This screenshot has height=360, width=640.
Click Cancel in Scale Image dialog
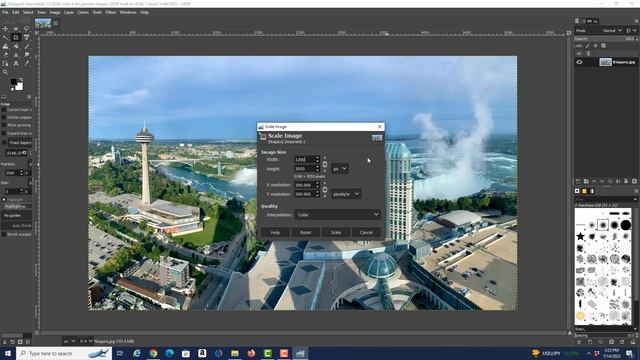point(366,232)
